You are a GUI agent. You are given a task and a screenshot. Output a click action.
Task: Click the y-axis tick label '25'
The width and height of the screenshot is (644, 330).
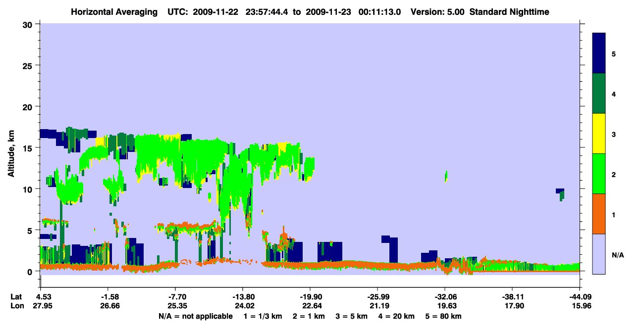pos(29,65)
